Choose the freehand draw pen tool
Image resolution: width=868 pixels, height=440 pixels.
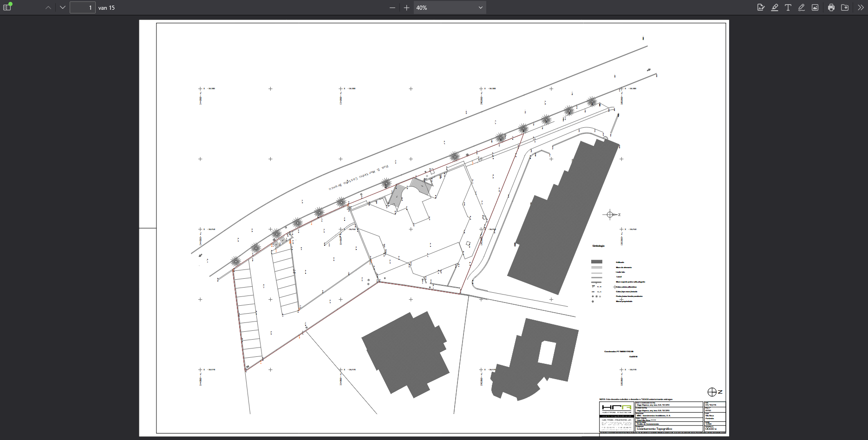[x=802, y=7]
